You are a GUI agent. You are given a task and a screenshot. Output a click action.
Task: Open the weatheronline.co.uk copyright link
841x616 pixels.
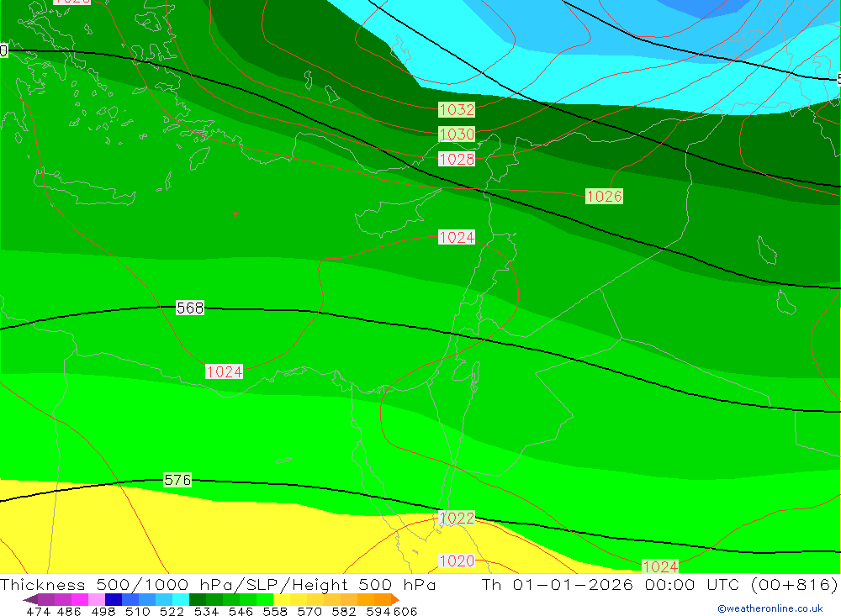coord(770,608)
